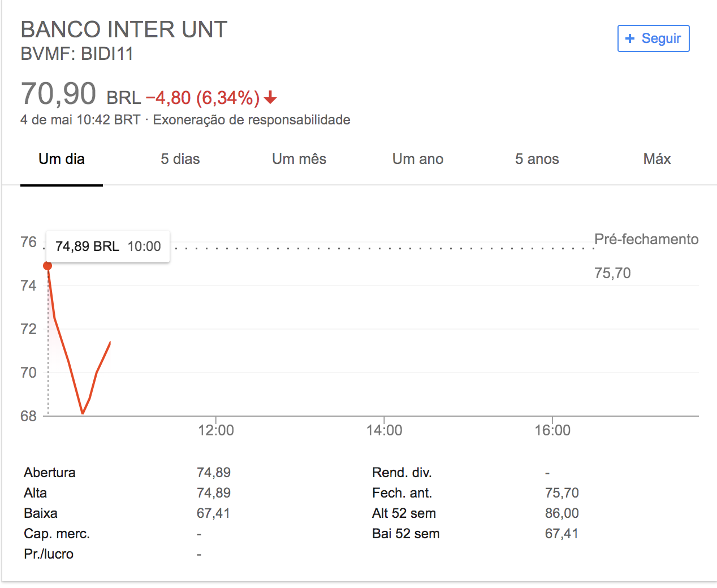The image size is (717, 588).
Task: Click the Pr./lucro label
Action: [x=49, y=554]
